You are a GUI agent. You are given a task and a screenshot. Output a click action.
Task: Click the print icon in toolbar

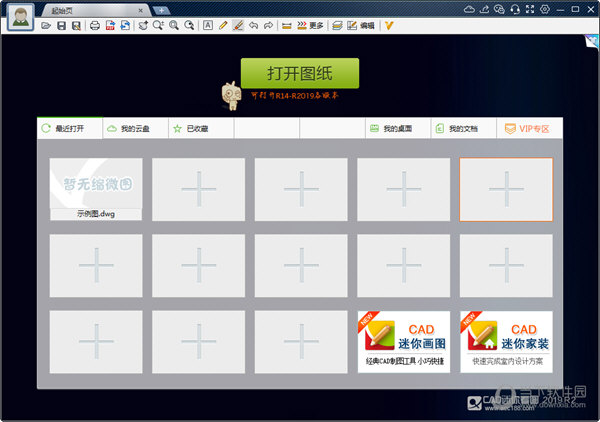[95, 25]
